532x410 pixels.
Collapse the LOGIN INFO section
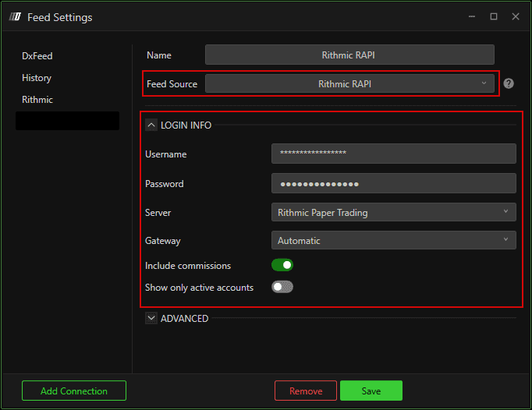pos(151,125)
